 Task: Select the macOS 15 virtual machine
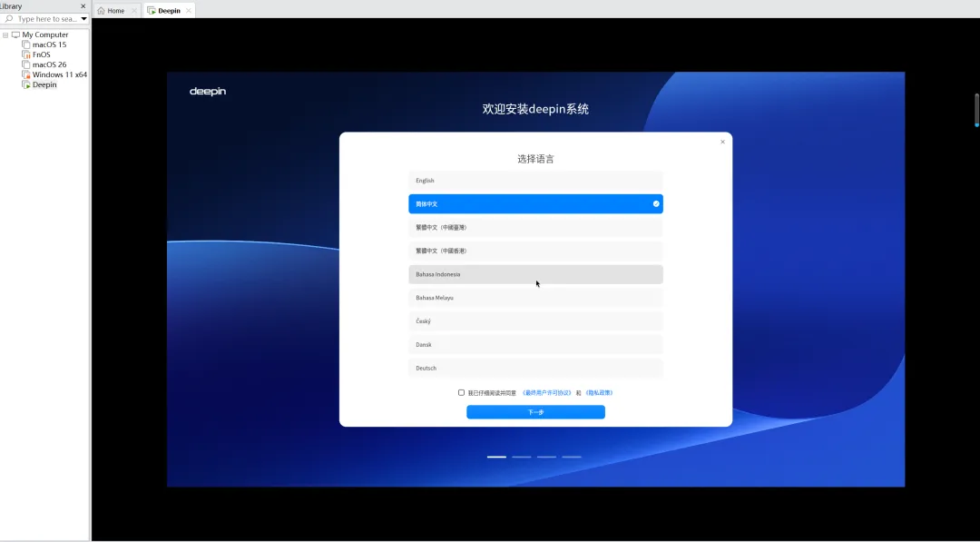49,45
